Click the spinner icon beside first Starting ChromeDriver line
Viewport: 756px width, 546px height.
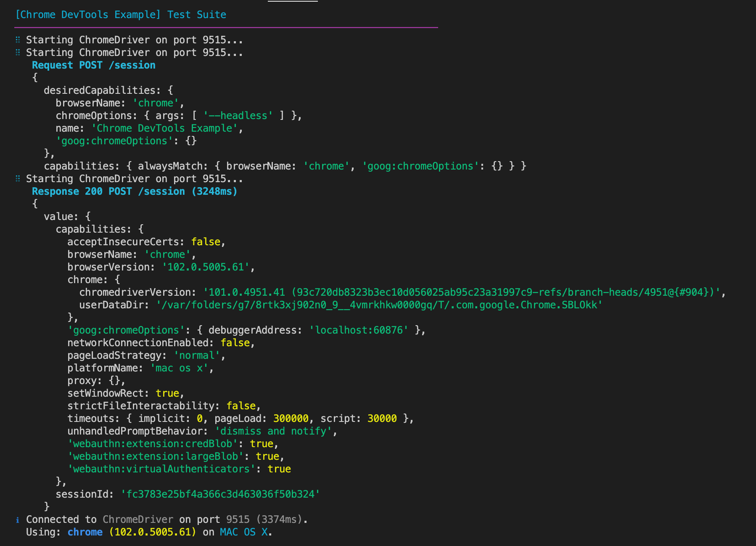click(x=17, y=40)
